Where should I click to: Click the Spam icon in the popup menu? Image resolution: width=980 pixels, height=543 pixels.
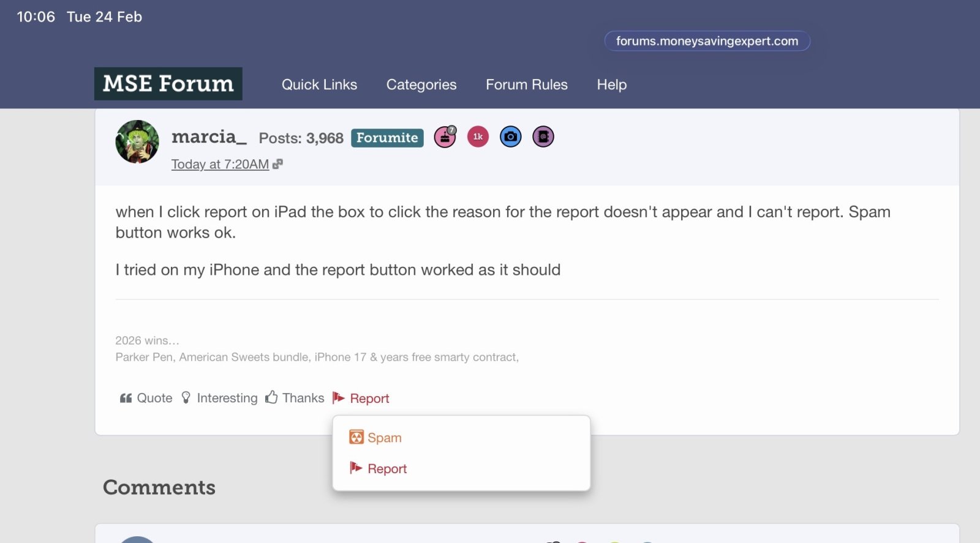(x=356, y=437)
